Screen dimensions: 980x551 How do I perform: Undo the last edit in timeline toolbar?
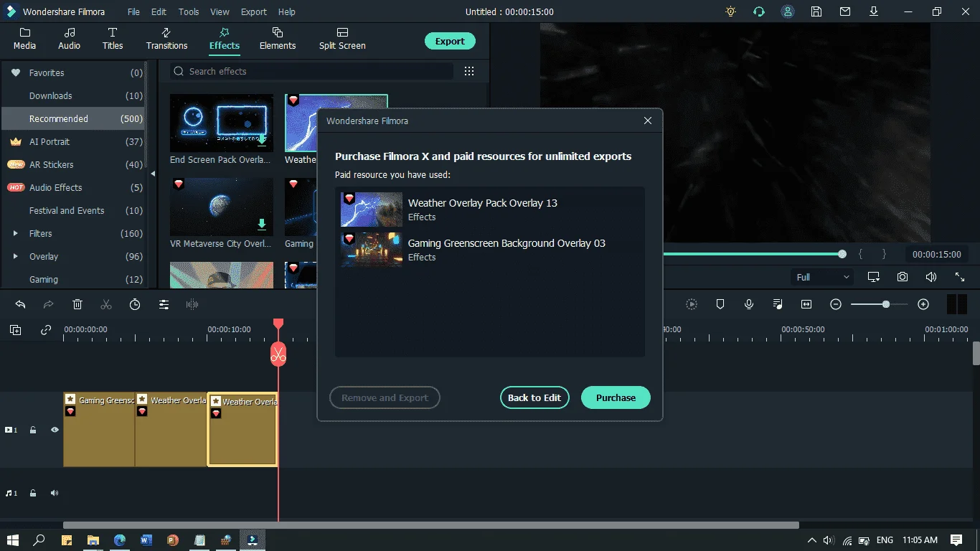(x=20, y=304)
